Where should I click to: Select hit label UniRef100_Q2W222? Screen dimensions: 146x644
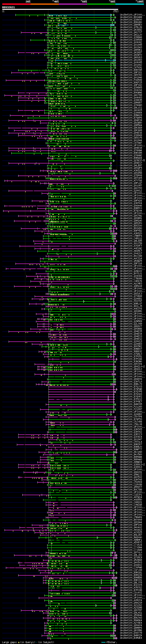point(131,271)
